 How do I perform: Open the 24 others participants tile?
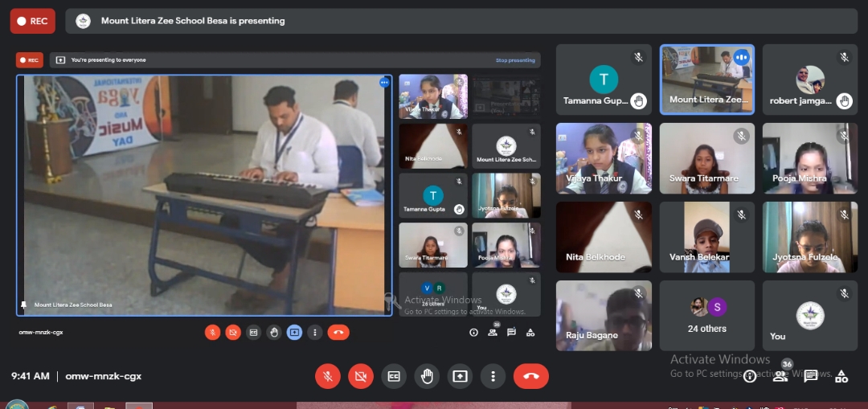pos(707,316)
